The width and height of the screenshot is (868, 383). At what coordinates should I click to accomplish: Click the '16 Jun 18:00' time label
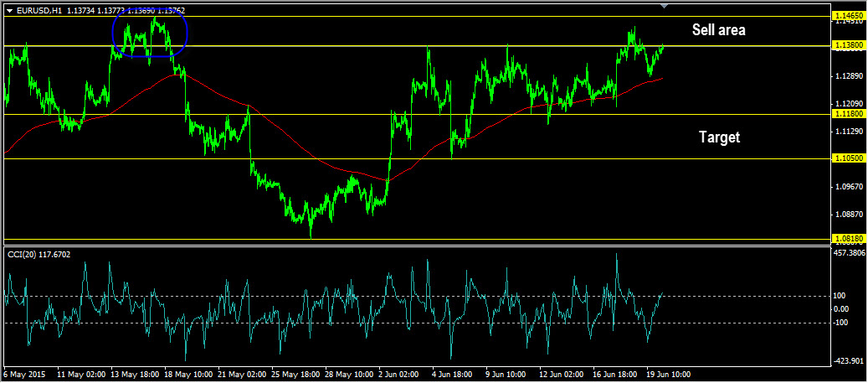pos(615,374)
